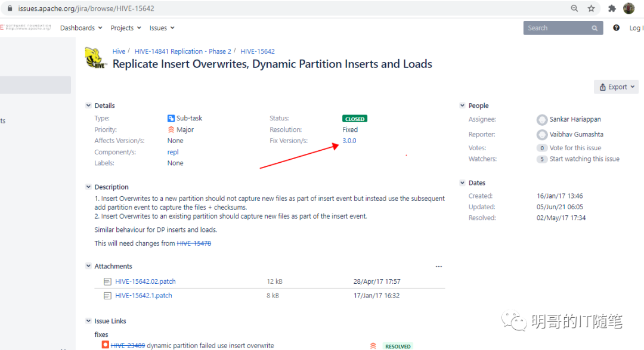
Task: Click the Resolution value Fixed
Action: coord(351,129)
